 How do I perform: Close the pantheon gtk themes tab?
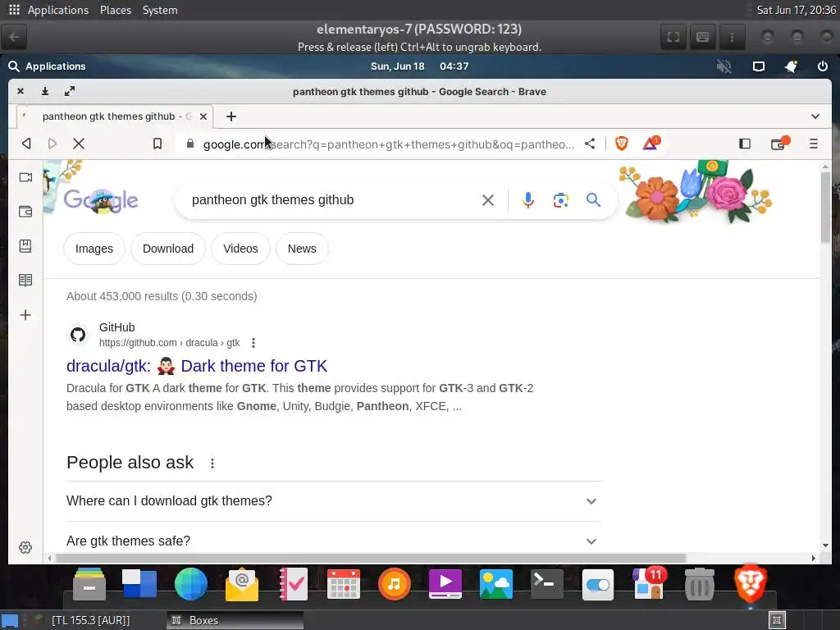pyautogui.click(x=203, y=116)
